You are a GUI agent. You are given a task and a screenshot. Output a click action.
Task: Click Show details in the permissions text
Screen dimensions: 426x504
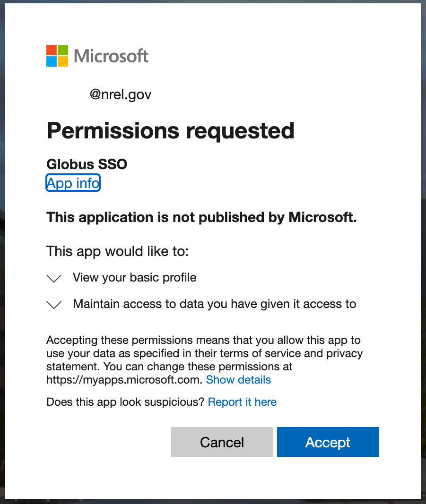click(x=238, y=380)
